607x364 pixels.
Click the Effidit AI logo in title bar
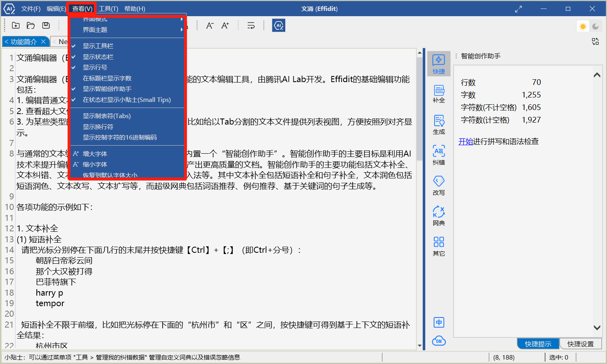pyautogui.click(x=9, y=8)
